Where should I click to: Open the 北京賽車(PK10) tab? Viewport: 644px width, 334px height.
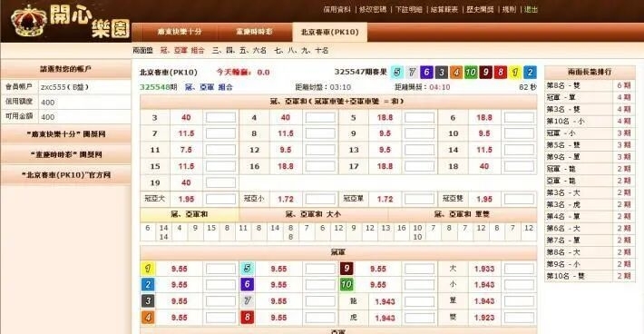tap(330, 32)
